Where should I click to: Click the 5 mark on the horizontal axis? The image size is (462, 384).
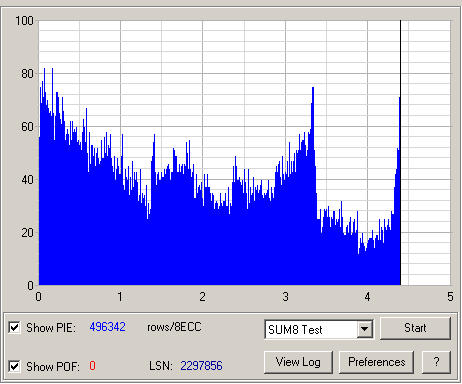pos(450,296)
